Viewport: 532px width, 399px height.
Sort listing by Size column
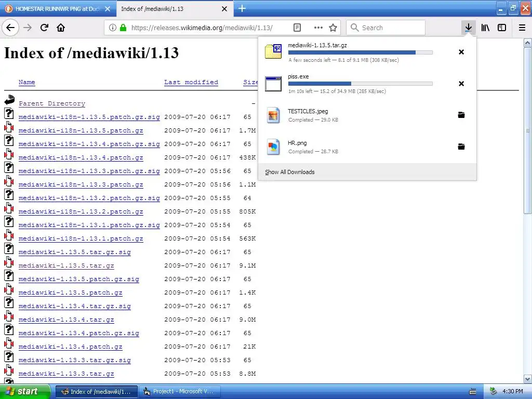point(250,82)
